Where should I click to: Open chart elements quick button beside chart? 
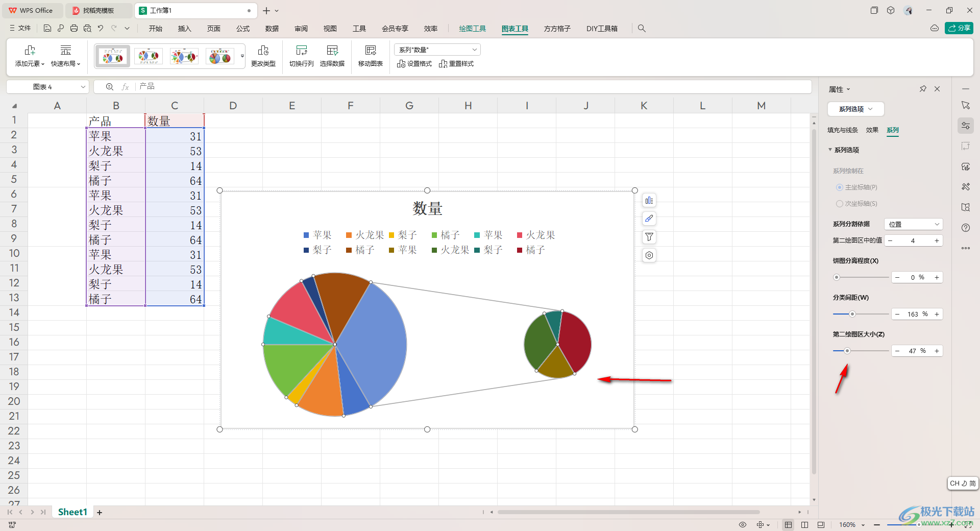tap(649, 201)
